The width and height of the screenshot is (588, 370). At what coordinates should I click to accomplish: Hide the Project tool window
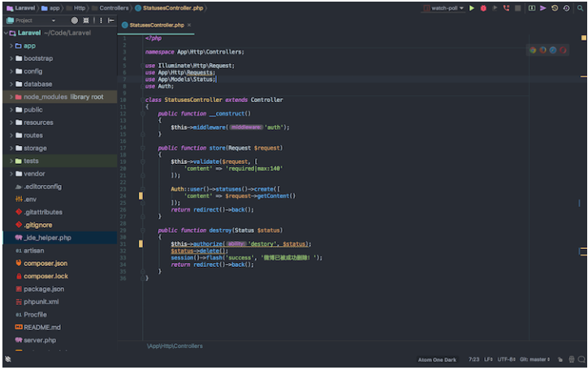[x=111, y=20]
